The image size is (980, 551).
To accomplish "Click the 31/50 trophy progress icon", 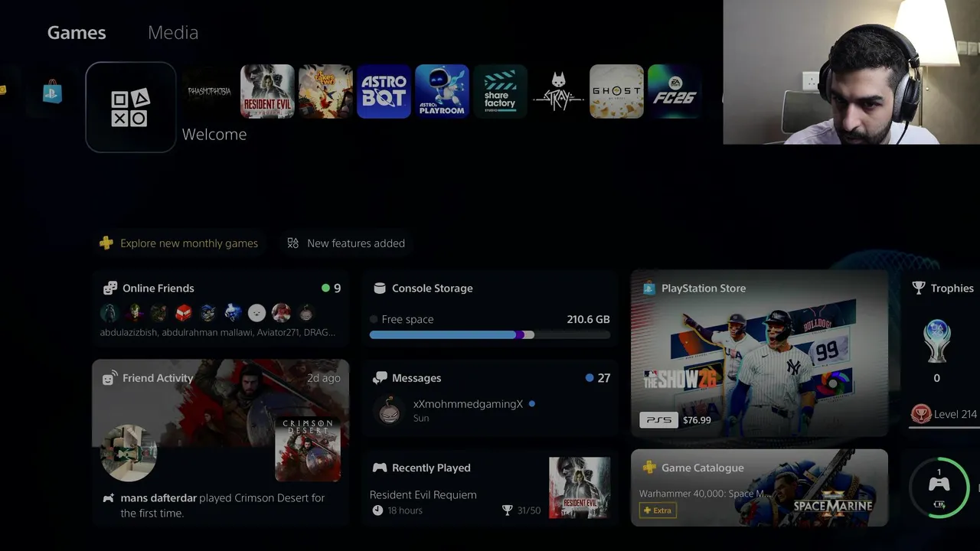I will pos(507,510).
